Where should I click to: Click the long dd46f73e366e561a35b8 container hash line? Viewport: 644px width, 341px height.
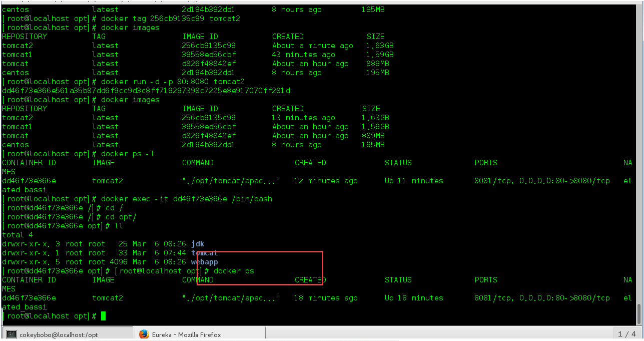[x=146, y=91]
